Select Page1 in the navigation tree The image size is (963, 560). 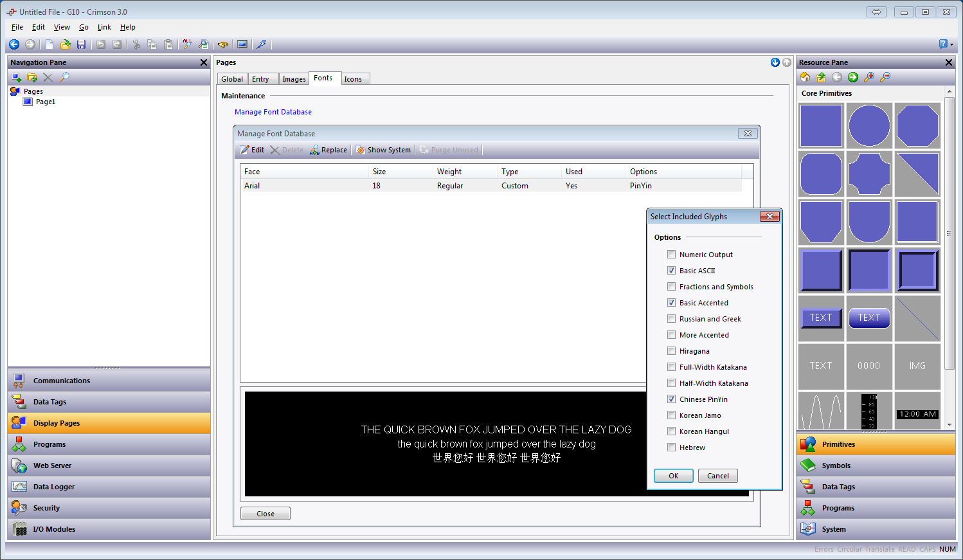click(45, 102)
